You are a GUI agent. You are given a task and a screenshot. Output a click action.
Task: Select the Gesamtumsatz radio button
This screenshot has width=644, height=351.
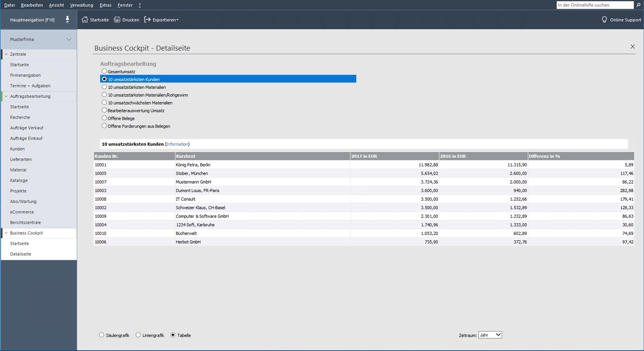pyautogui.click(x=104, y=71)
